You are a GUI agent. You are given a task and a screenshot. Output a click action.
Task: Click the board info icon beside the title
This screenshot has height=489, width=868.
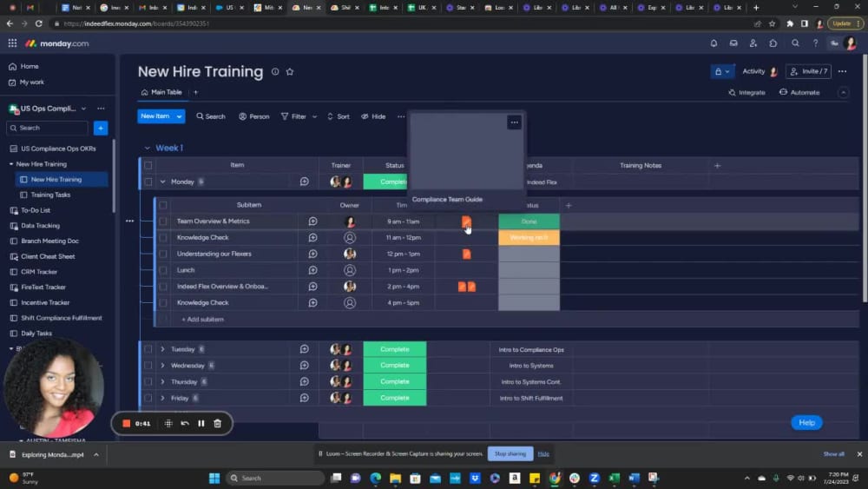pyautogui.click(x=275, y=71)
